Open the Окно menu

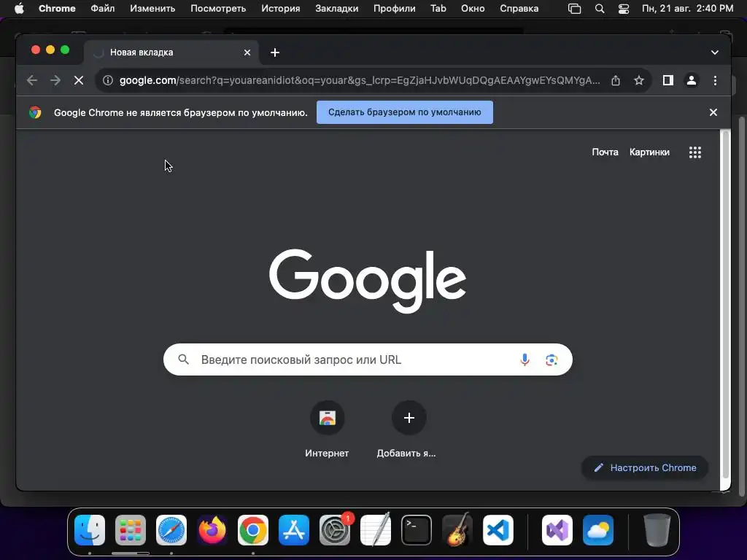click(473, 9)
